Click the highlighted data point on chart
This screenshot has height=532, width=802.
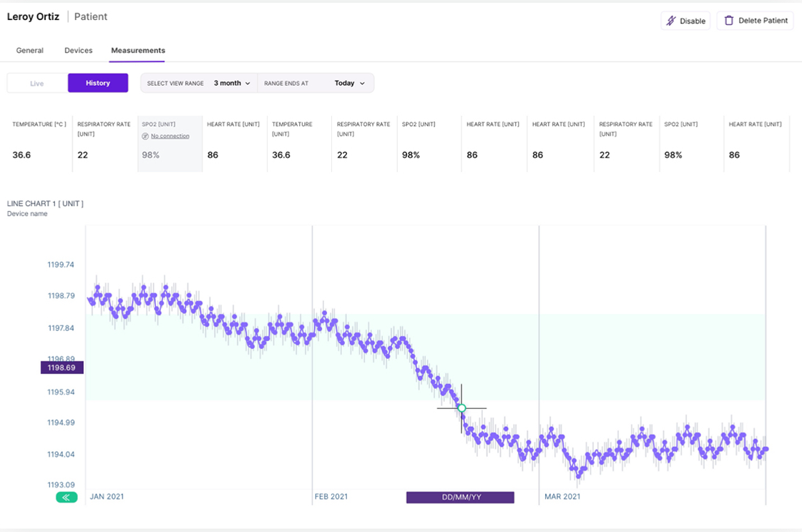click(x=461, y=408)
